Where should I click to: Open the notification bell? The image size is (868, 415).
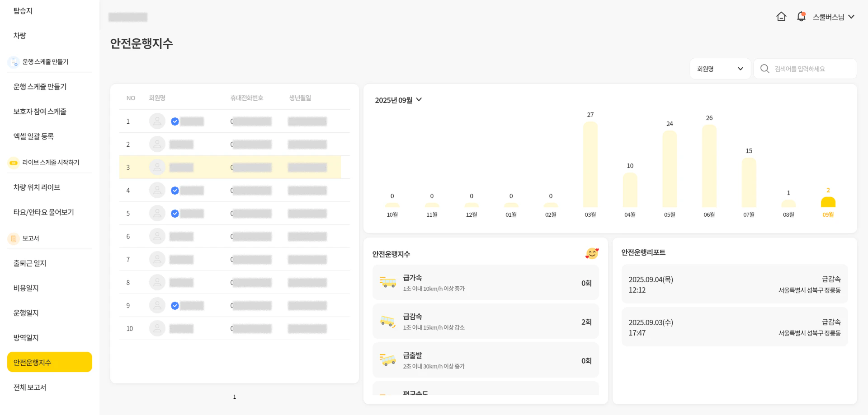801,17
